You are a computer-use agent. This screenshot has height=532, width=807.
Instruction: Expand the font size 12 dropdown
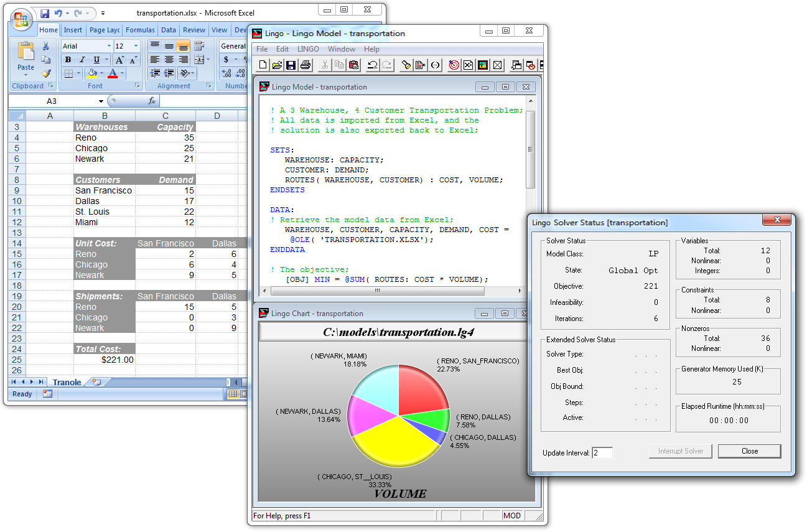[x=137, y=46]
